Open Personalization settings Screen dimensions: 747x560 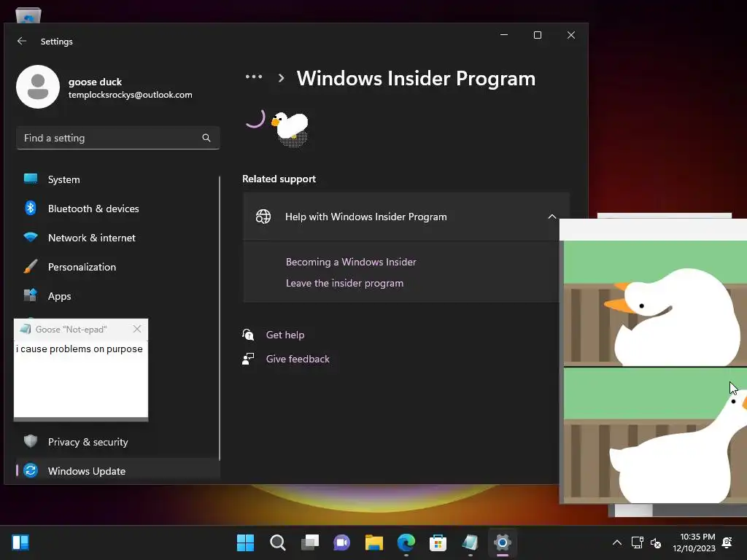click(118, 267)
